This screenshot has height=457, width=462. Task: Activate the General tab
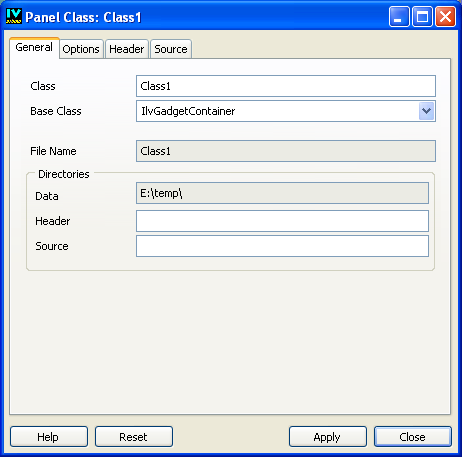tap(34, 48)
